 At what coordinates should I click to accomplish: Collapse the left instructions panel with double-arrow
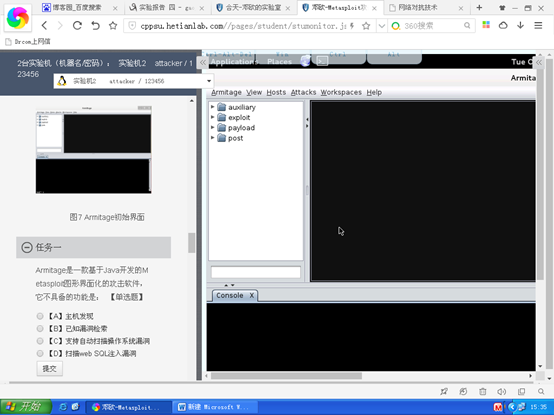click(202, 63)
